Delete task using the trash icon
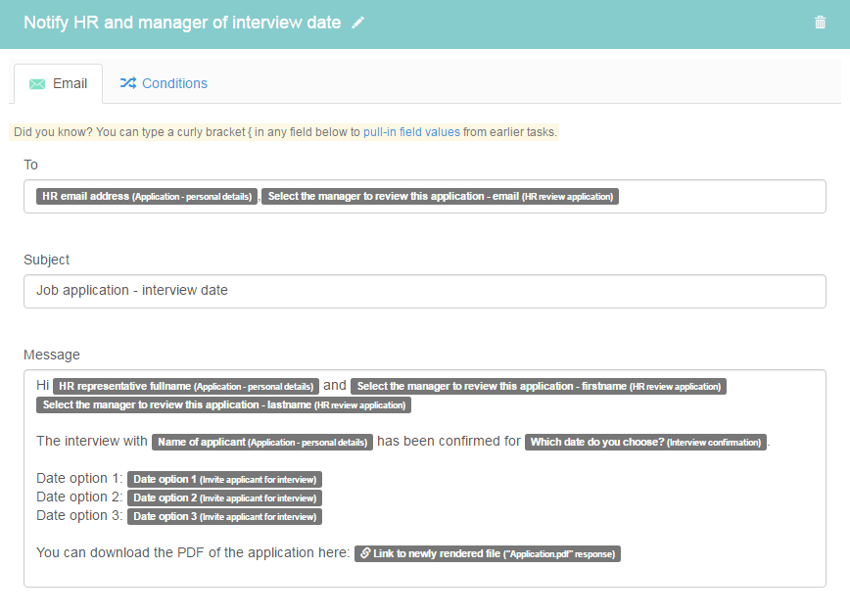Viewport: 850px width, 616px height. click(x=820, y=23)
